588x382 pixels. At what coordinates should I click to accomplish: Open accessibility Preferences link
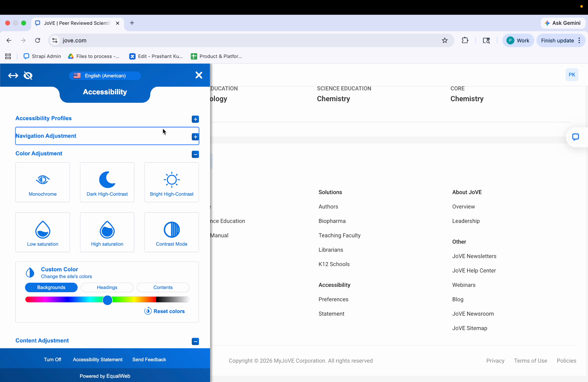pos(333,299)
